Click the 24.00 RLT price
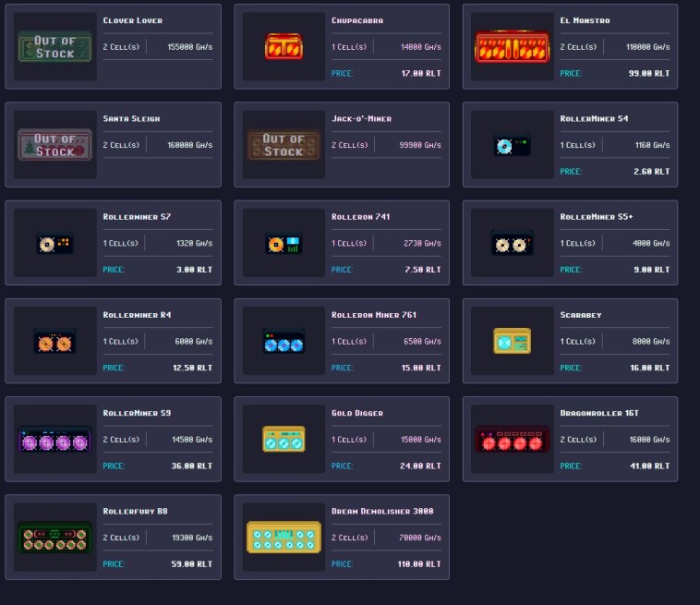 point(420,466)
